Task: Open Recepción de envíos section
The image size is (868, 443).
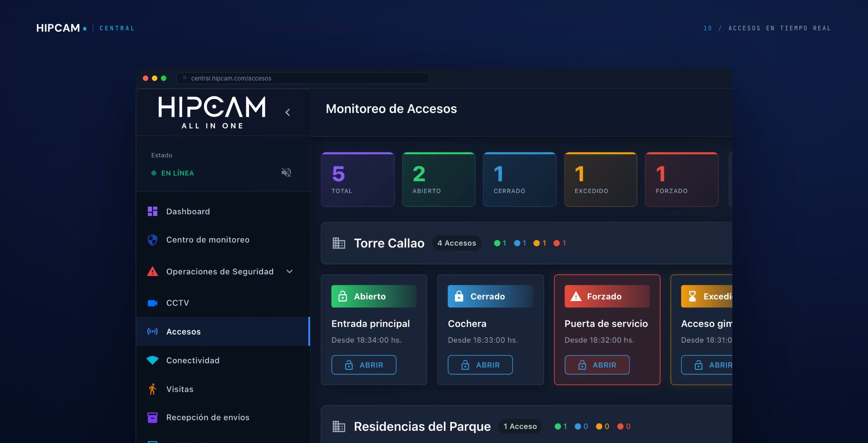Action: (223, 418)
